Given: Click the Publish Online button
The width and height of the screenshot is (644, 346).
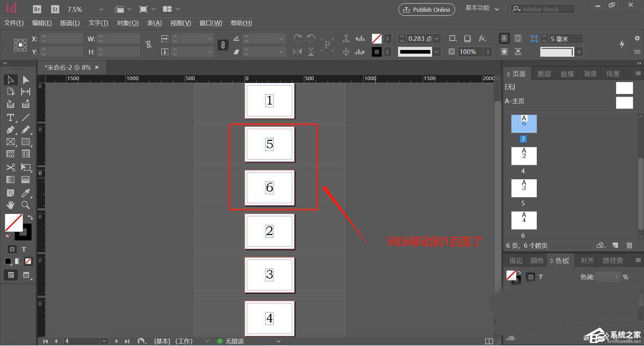Looking at the screenshot, I should [426, 9].
